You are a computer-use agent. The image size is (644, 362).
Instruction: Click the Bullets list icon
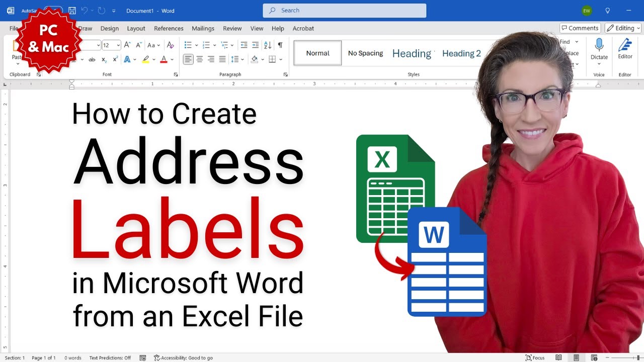[x=188, y=45]
